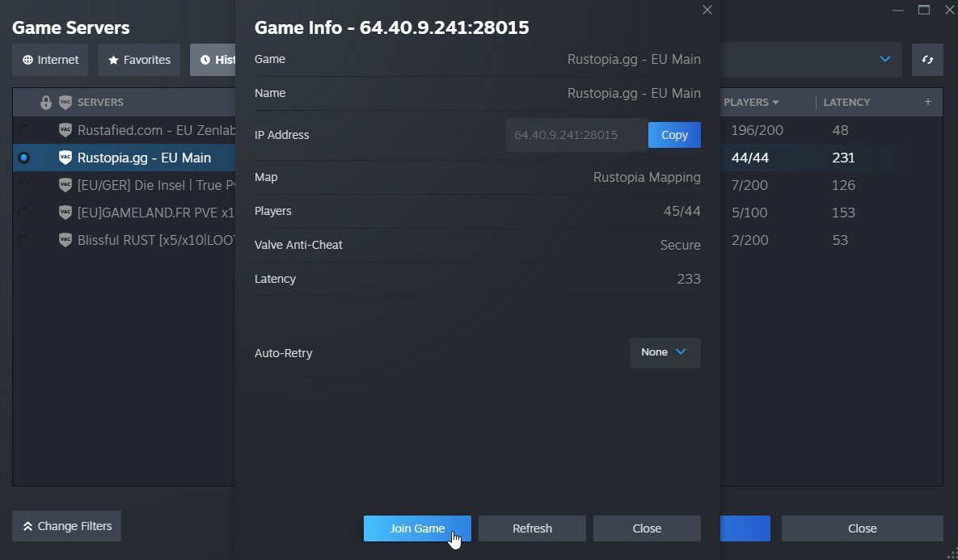Expand the Change Filters panel
958x560 pixels.
66,526
